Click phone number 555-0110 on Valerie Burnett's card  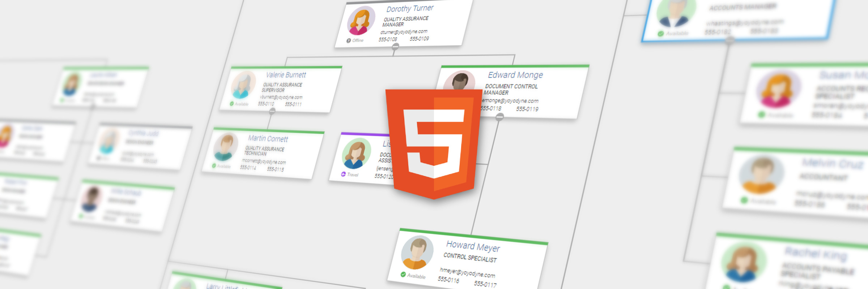pyautogui.click(x=266, y=104)
